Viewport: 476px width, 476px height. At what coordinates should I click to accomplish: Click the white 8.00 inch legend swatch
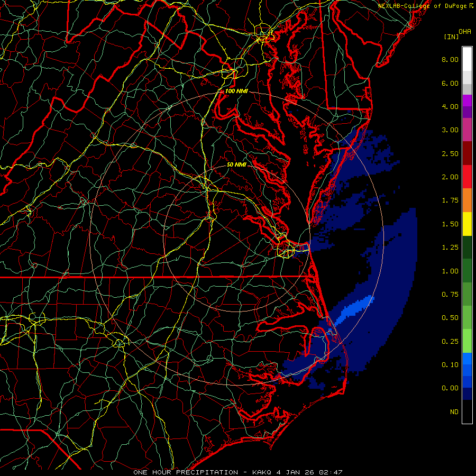467,59
